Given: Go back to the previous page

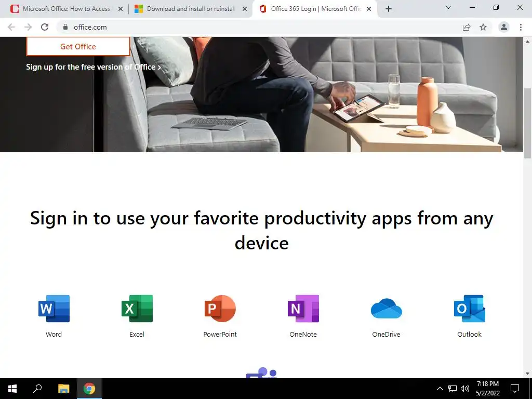Looking at the screenshot, I should pos(11,27).
